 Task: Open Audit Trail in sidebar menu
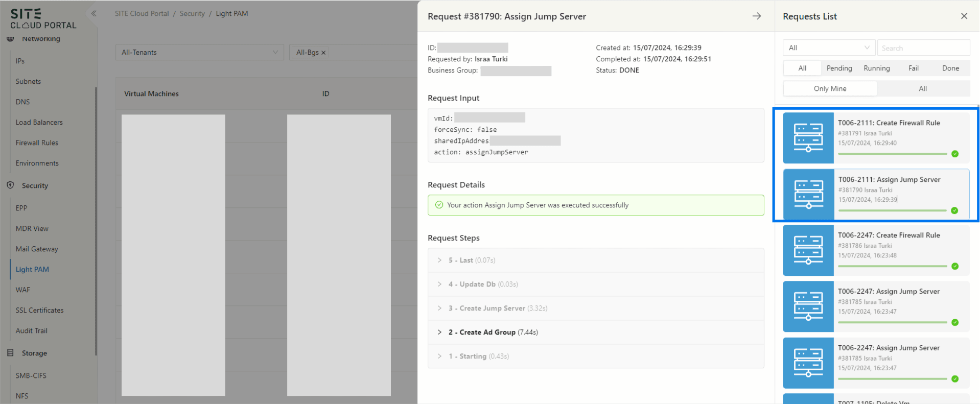[31, 330]
